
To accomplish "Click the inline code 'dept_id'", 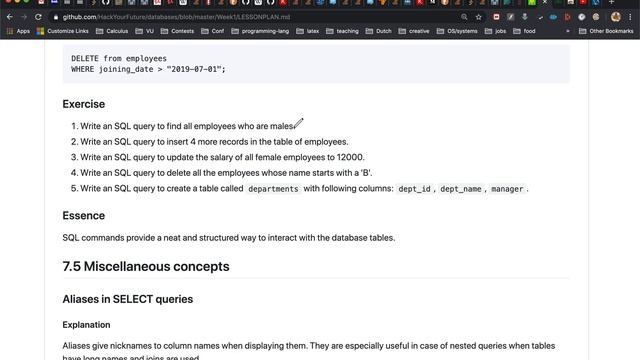I will click(x=414, y=189).
